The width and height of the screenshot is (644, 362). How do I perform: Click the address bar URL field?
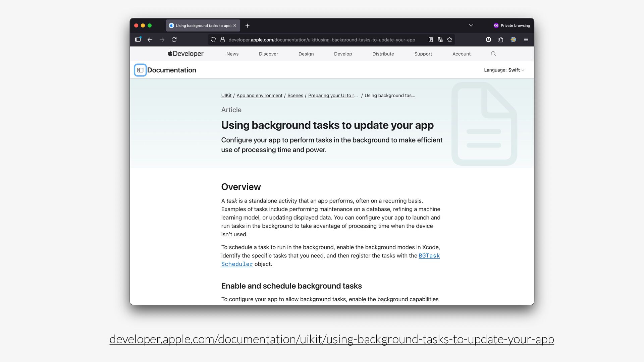click(x=321, y=40)
